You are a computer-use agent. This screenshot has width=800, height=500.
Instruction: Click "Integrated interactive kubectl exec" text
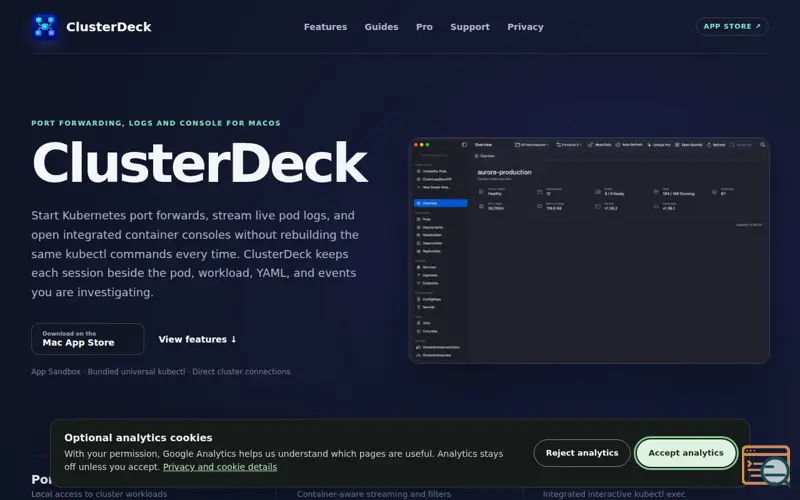(x=614, y=494)
